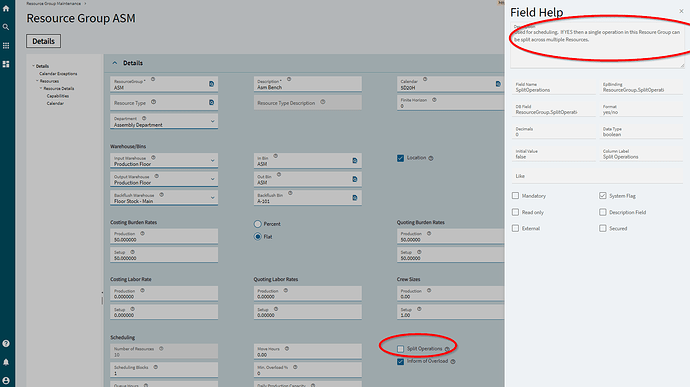Image resolution: width=690 pixels, height=387 pixels.
Task: Enable the Mandatory checkbox in Field Help
Action: (515, 195)
